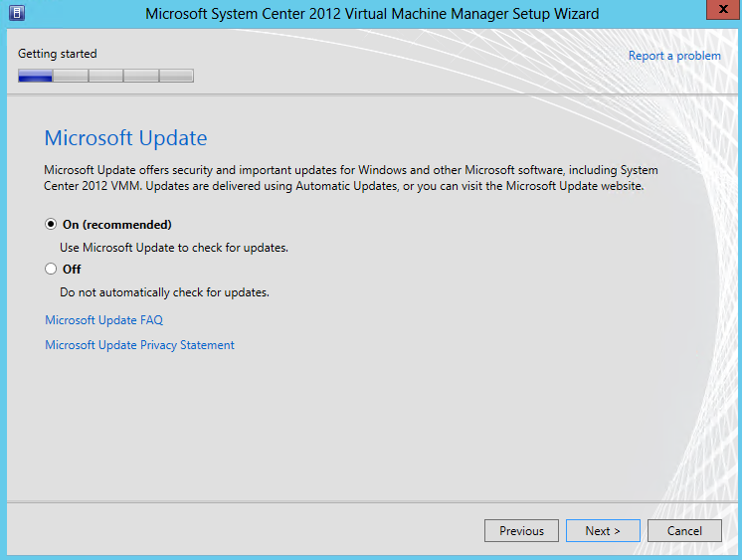Go back with the Previous button
The height and width of the screenshot is (560, 742).
click(x=521, y=530)
